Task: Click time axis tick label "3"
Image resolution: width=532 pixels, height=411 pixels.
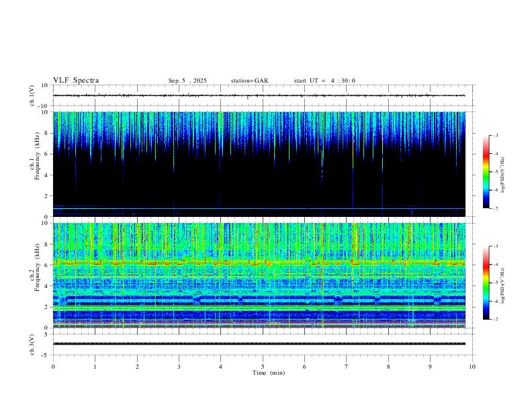Action: pos(179,367)
